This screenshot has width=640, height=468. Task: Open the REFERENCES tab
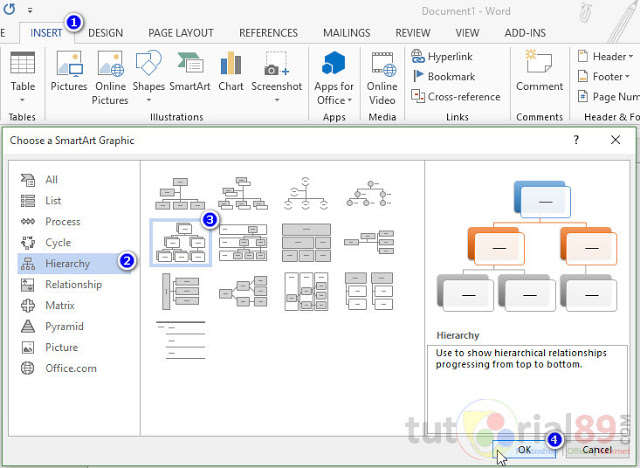[x=268, y=33]
